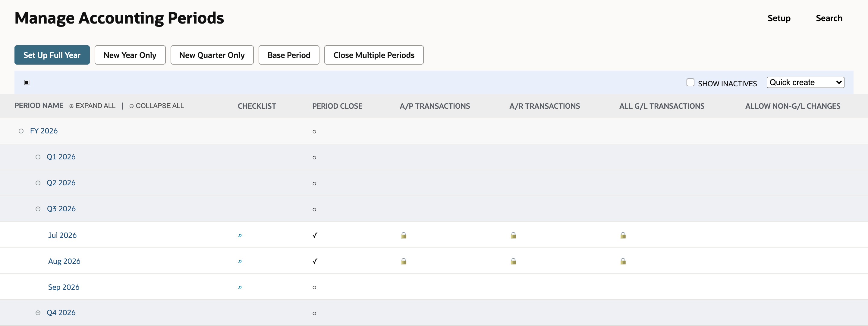868x326 pixels.
Task: Click the period close circle for Q3 2026
Action: pos(314,209)
